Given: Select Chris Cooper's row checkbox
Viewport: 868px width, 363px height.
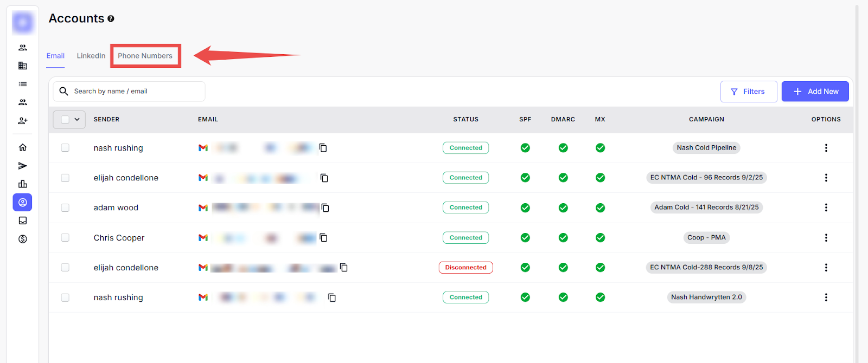Looking at the screenshot, I should [x=65, y=238].
